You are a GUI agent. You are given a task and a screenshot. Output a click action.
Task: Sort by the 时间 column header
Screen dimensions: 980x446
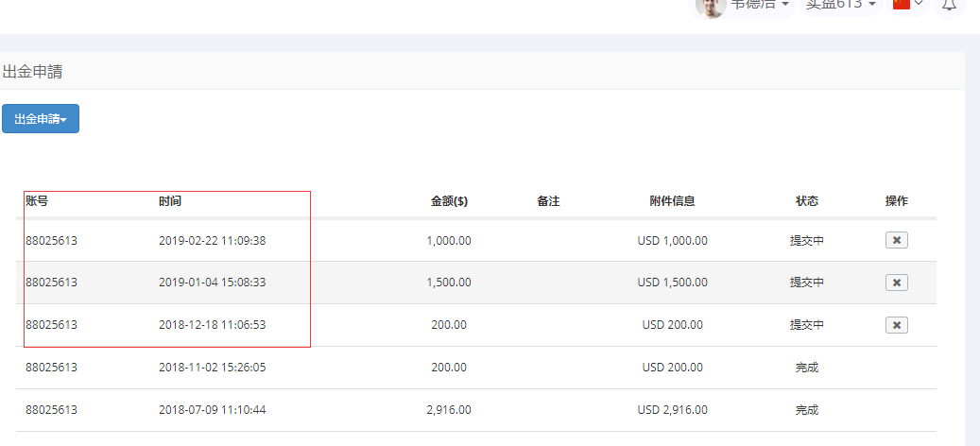click(x=170, y=201)
